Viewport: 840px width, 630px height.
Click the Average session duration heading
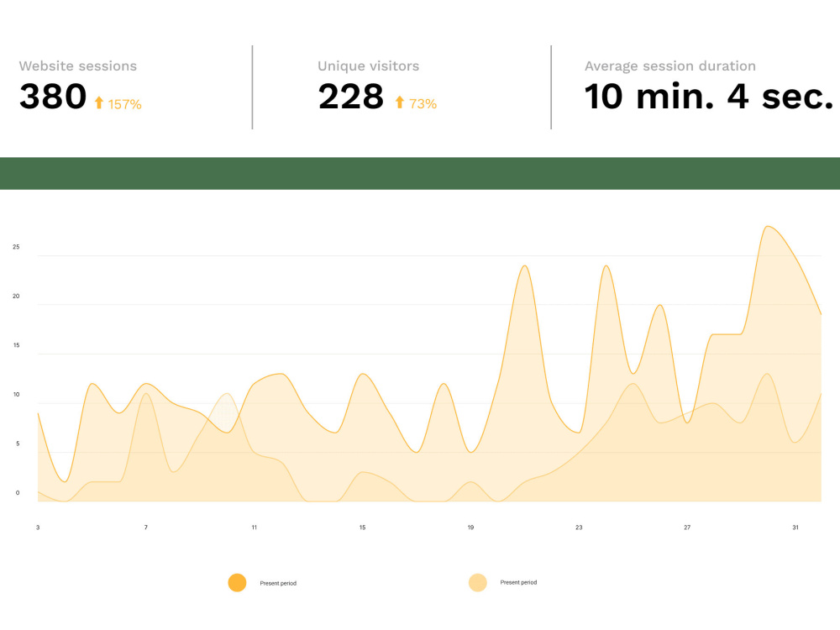coord(670,66)
